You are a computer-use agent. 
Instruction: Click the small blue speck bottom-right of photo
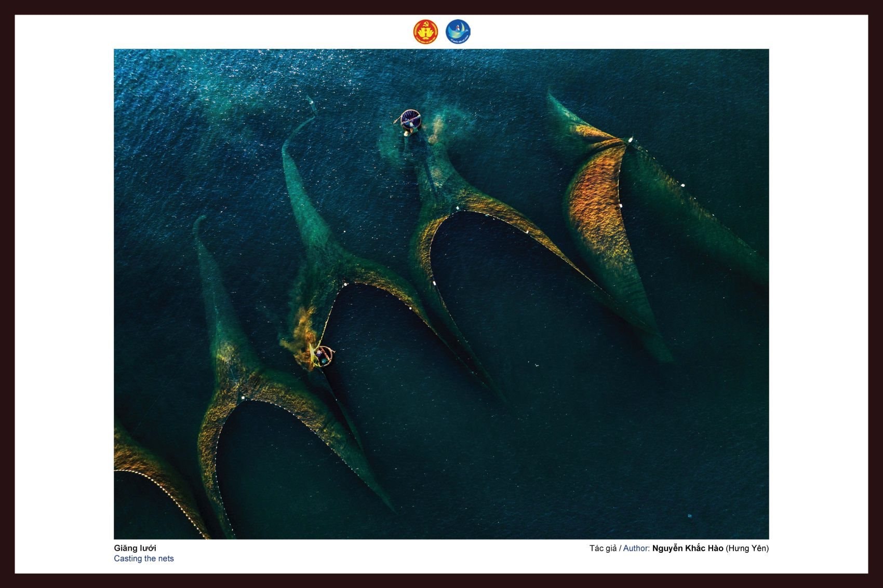tap(690, 516)
